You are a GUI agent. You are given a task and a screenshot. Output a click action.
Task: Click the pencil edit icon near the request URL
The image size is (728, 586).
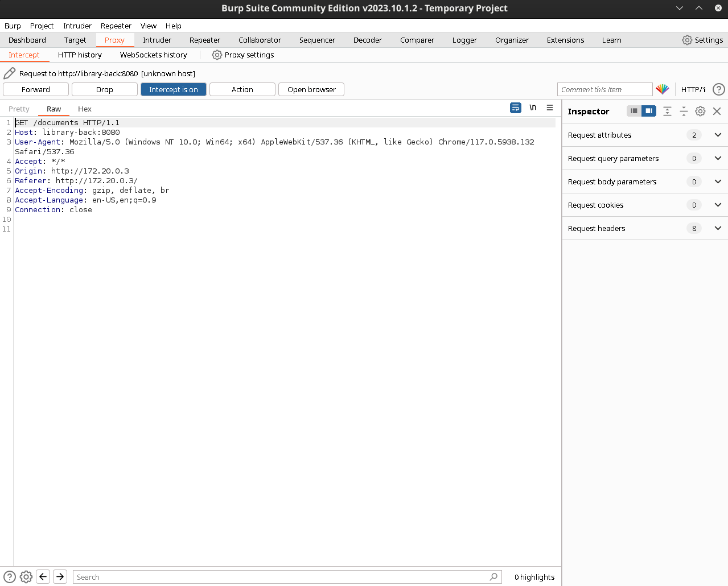point(9,73)
